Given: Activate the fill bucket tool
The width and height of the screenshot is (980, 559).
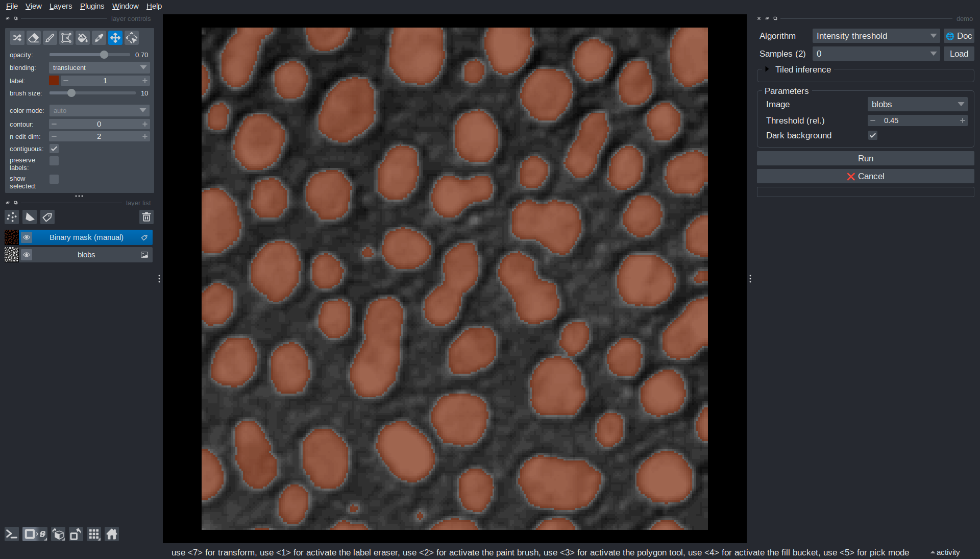Looking at the screenshot, I should 82,38.
